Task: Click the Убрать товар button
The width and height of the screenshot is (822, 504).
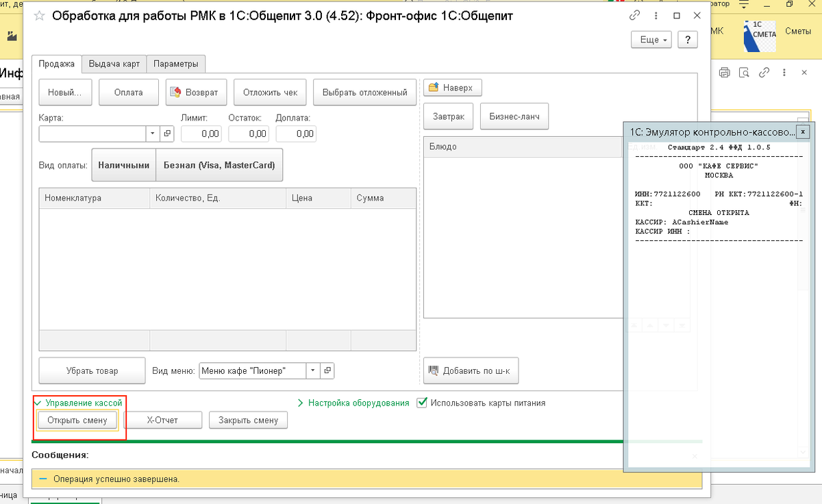Action: coord(92,370)
